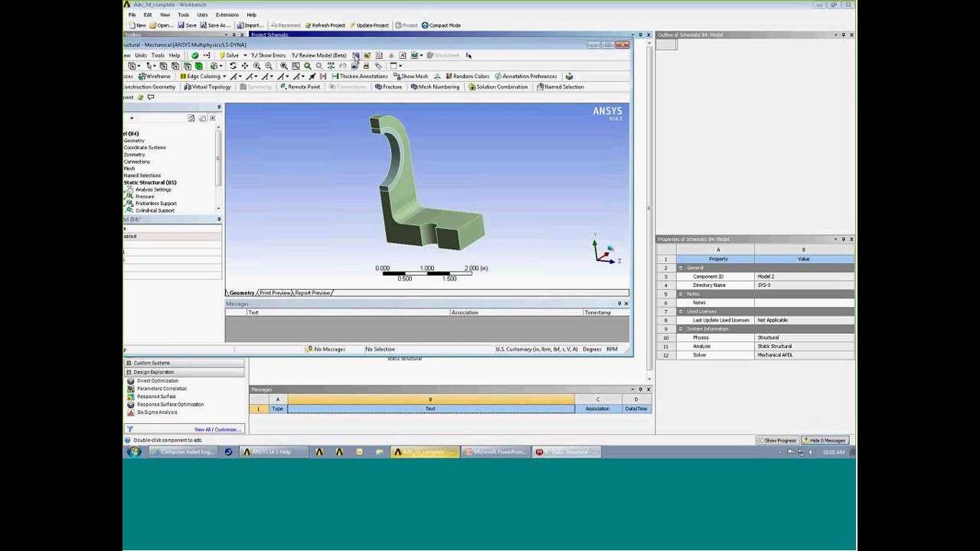The height and width of the screenshot is (551, 980).
Task: Click the Pan view icon
Action: tap(245, 66)
